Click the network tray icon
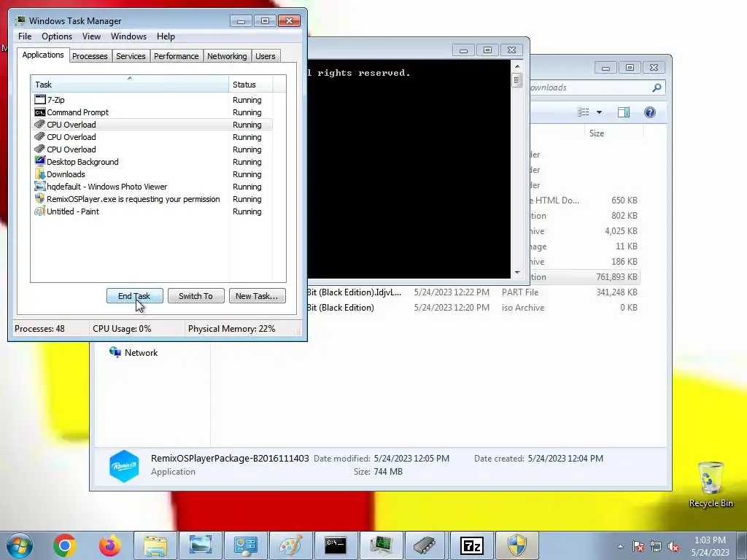Viewport: 747px width, 560px height. click(x=656, y=547)
